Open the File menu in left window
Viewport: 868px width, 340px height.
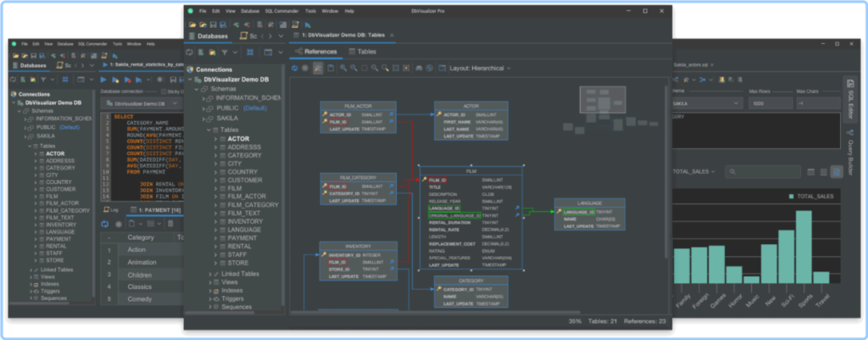click(x=25, y=43)
